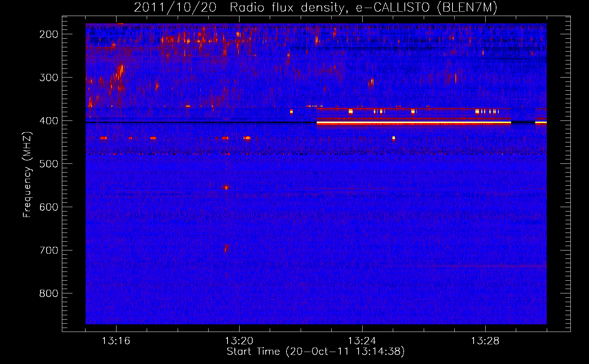This screenshot has width=589, height=364.
Task: Click the 13:16 time tick label
Action: pyautogui.click(x=116, y=341)
